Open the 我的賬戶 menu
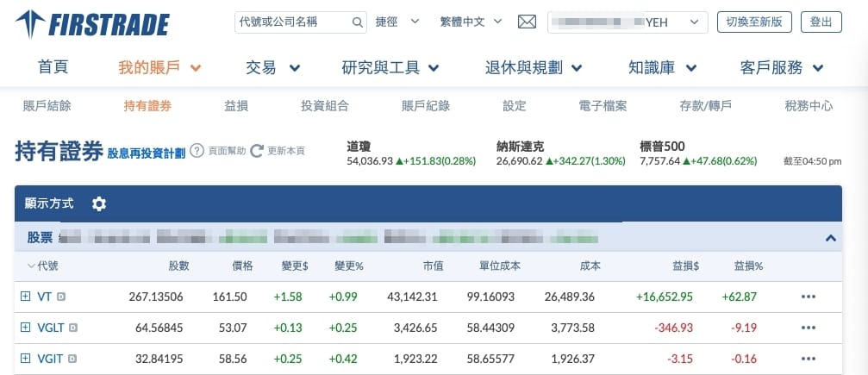The height and width of the screenshot is (375, 868). click(x=160, y=68)
